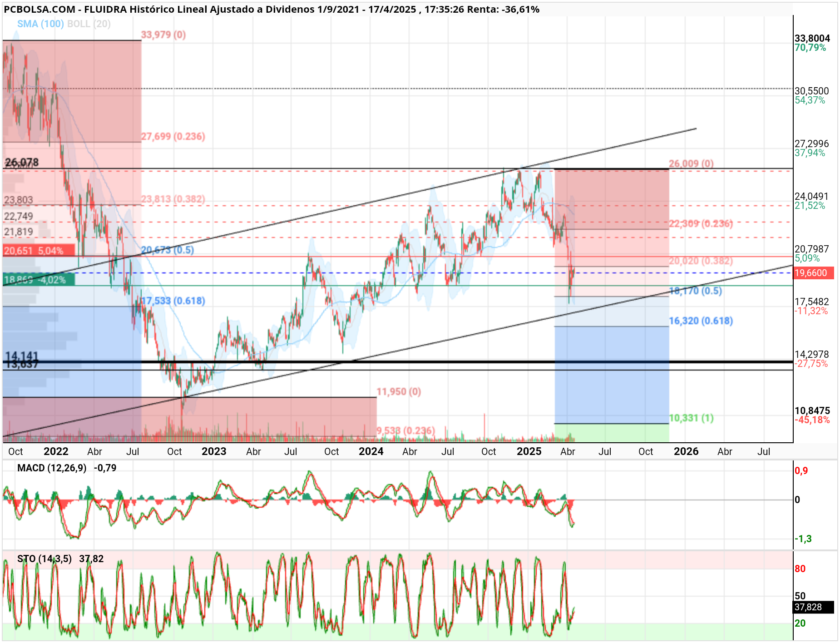840x643 pixels.
Task: Click the red 80 stochastic axis level
Action: tap(800, 569)
